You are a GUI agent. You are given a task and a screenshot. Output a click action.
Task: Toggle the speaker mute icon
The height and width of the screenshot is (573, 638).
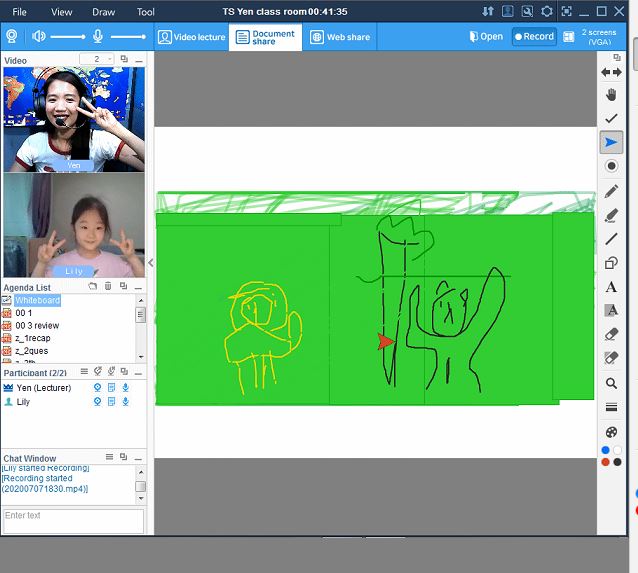(39, 37)
